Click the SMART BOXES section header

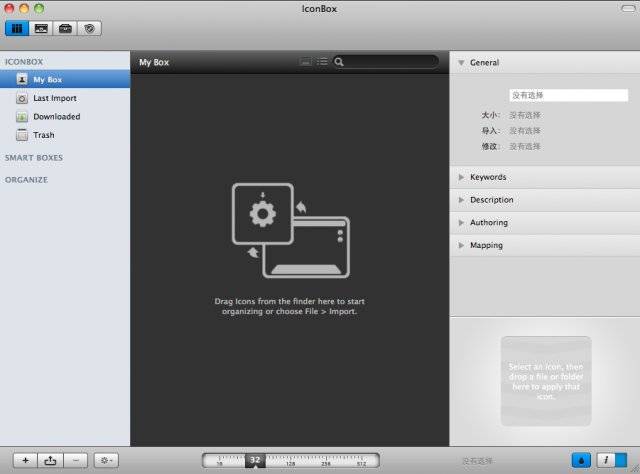click(34, 158)
